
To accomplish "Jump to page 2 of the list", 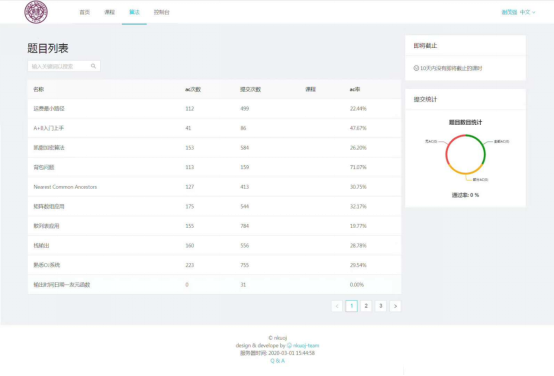I will (366, 306).
